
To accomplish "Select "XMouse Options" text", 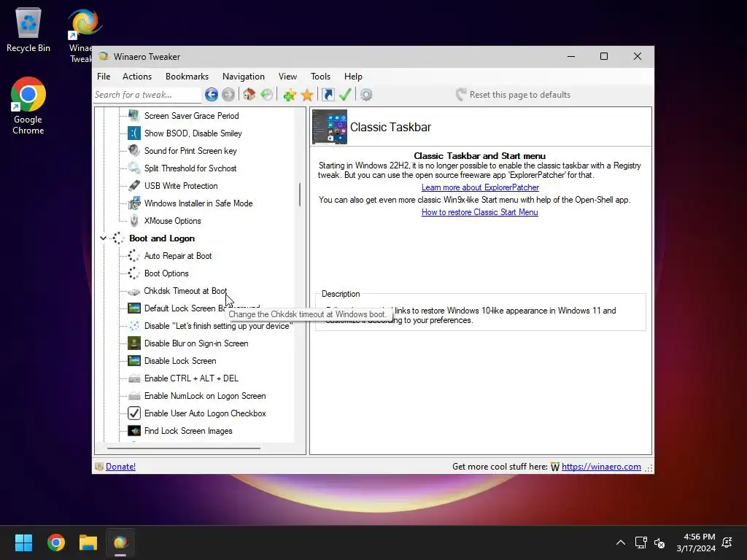I will point(172,220).
